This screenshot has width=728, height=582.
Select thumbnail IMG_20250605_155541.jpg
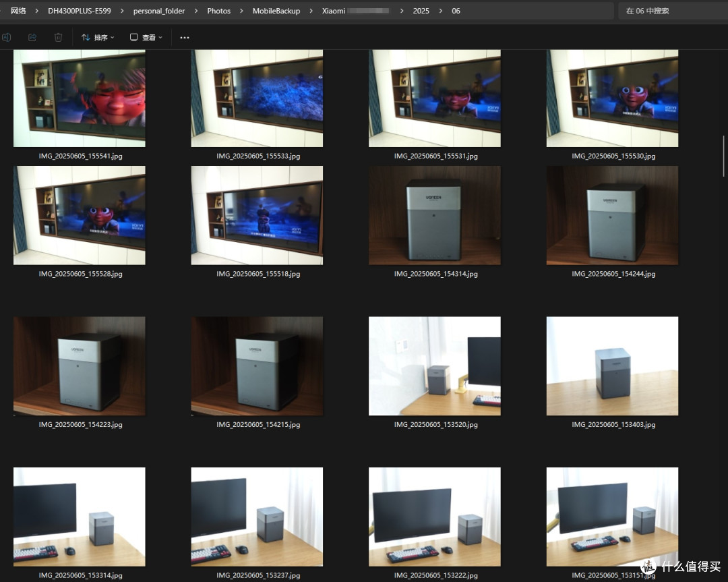[80, 98]
